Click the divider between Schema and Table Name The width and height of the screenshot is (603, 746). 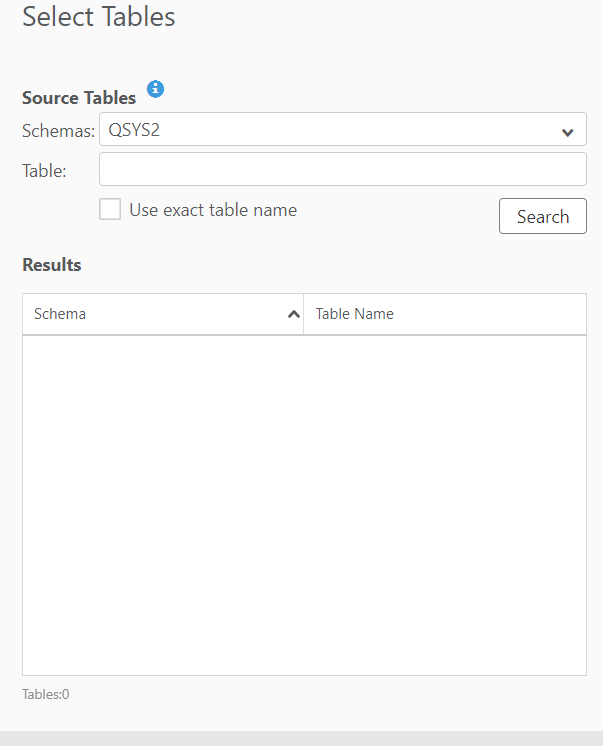coord(304,314)
